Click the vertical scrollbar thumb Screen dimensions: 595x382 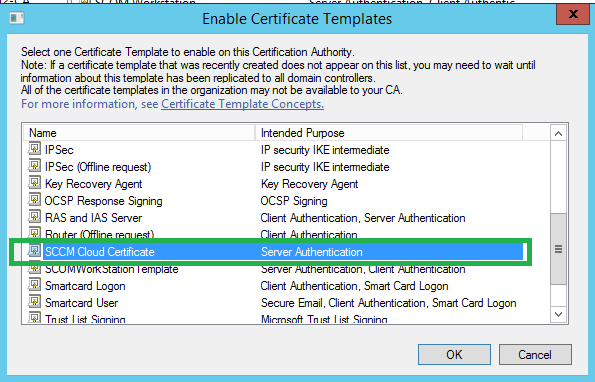coord(558,249)
